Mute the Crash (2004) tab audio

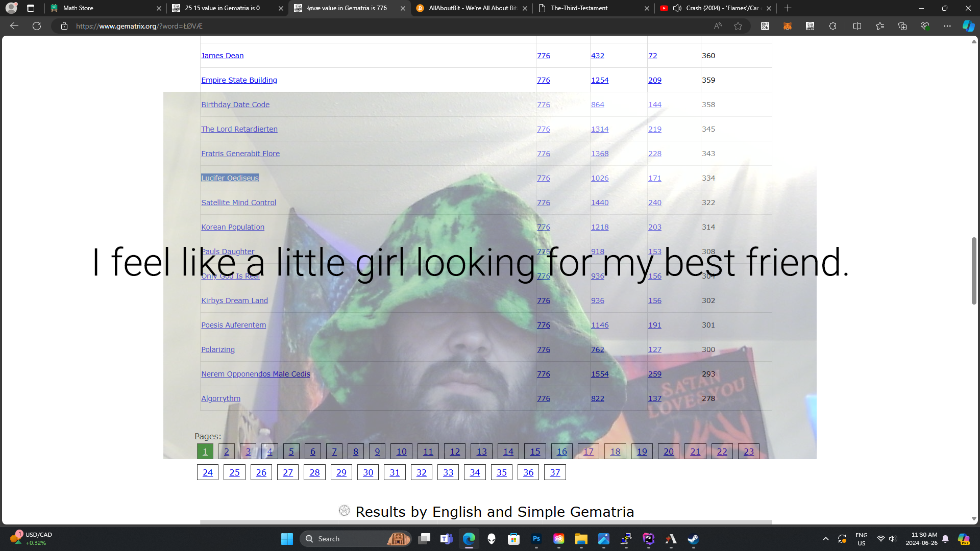click(x=677, y=8)
